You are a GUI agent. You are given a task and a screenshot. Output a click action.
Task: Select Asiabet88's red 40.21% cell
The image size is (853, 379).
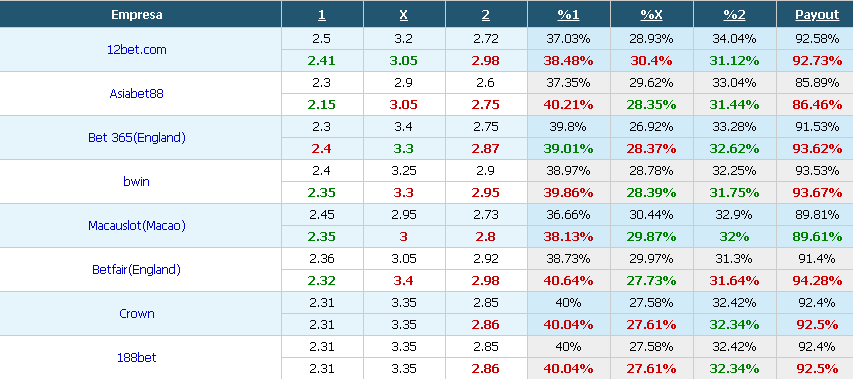click(568, 104)
